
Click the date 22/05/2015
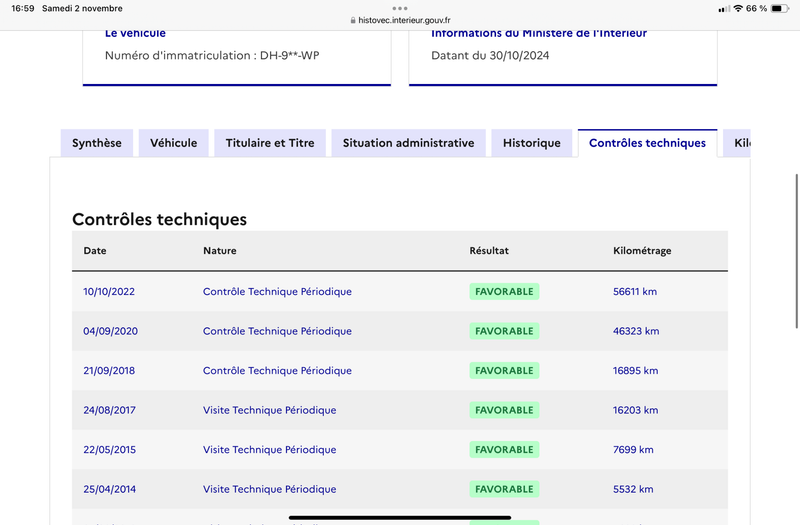pyautogui.click(x=110, y=449)
